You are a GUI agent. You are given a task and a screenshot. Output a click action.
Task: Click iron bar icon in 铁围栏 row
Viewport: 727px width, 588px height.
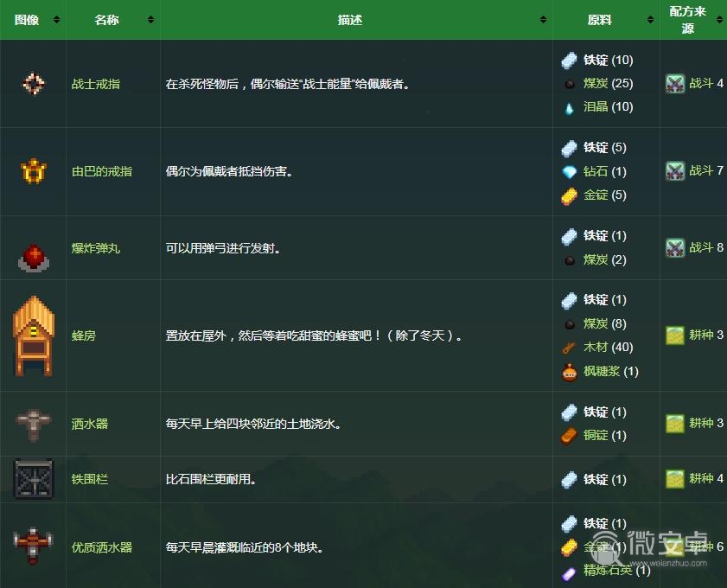click(570, 480)
